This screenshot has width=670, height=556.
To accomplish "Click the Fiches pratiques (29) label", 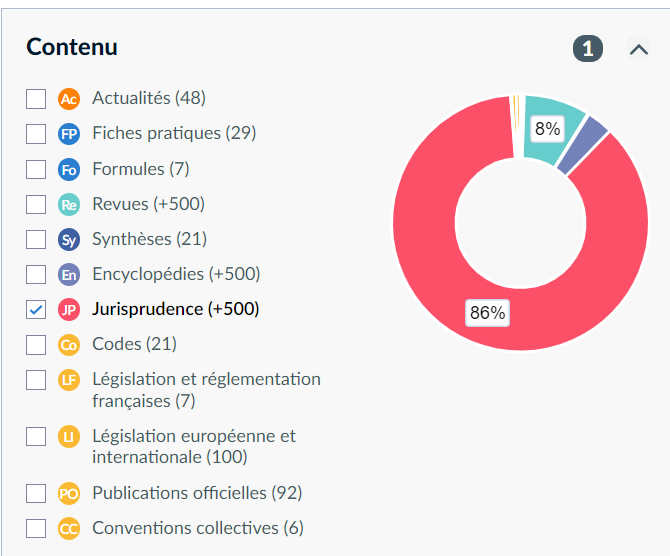I will pos(174,133).
